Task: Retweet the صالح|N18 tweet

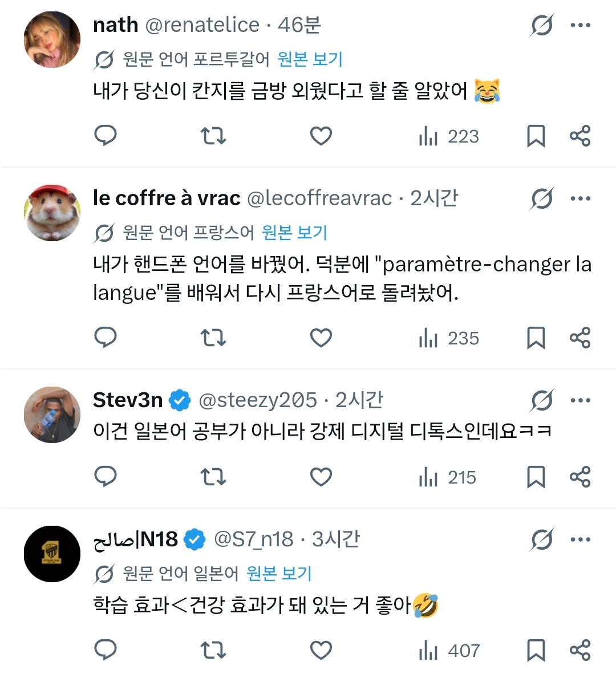Action: [x=213, y=650]
